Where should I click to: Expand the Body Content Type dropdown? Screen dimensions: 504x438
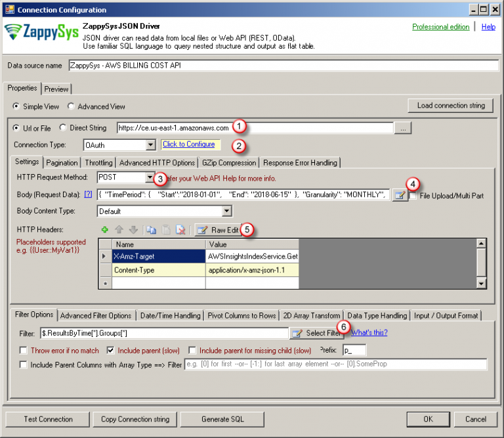[x=227, y=211]
